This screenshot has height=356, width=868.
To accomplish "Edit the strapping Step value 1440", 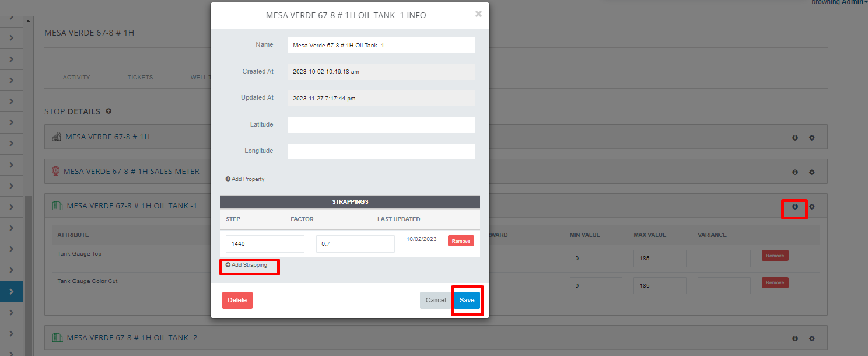I will coord(265,244).
